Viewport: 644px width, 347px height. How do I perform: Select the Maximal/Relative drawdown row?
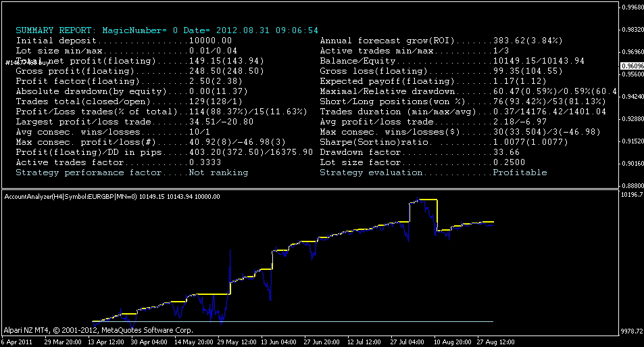coord(468,91)
